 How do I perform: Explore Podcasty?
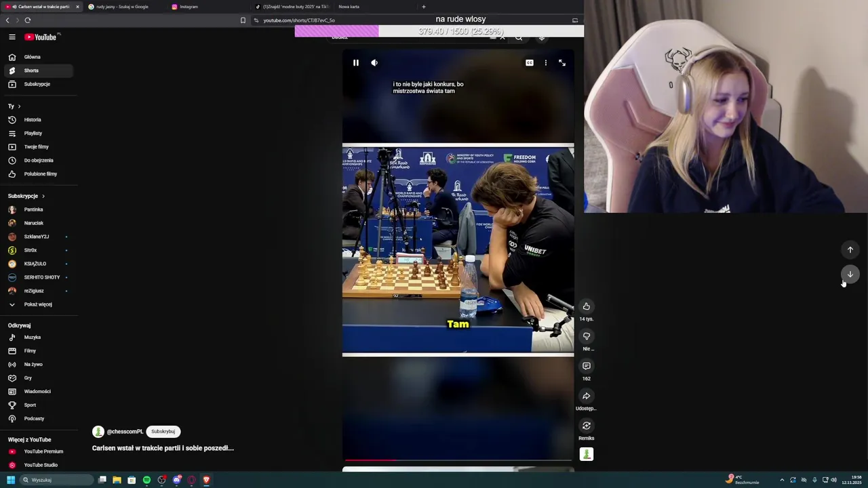pos(39,419)
